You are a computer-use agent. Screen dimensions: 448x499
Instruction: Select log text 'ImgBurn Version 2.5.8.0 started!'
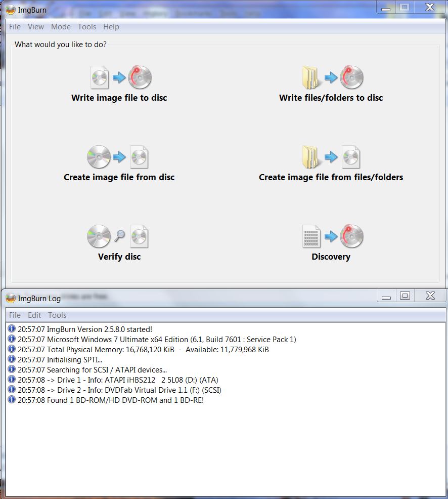(x=100, y=329)
